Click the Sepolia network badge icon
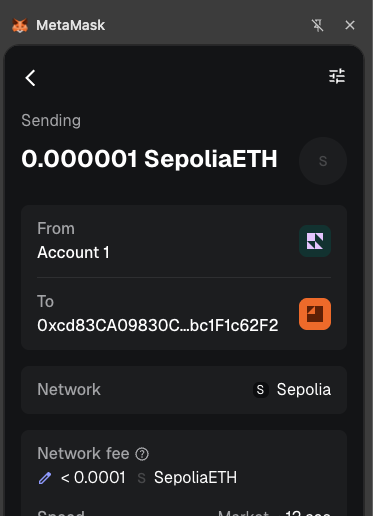 coord(260,390)
